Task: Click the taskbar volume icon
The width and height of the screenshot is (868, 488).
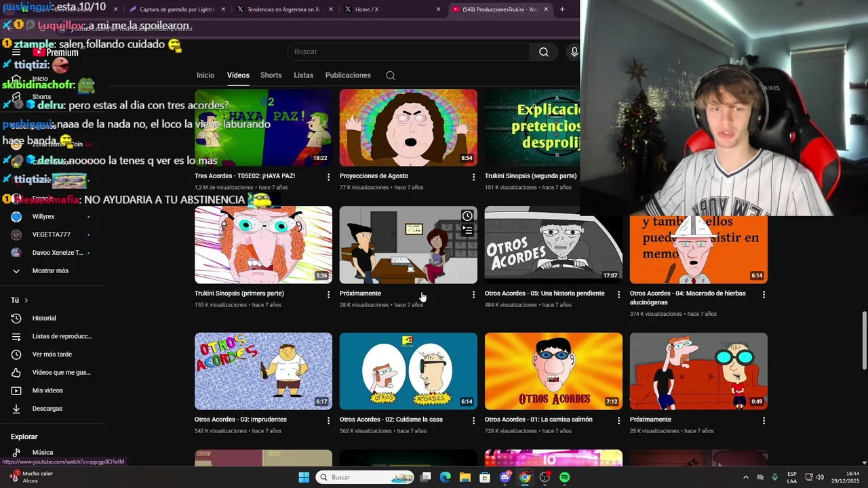Action: tap(820, 477)
